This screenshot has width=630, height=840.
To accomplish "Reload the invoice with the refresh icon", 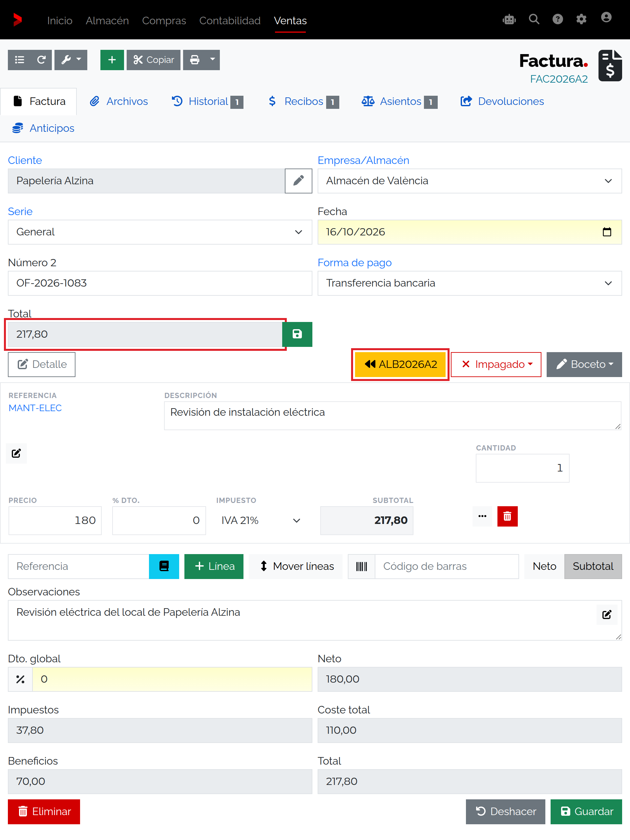I will [41, 60].
